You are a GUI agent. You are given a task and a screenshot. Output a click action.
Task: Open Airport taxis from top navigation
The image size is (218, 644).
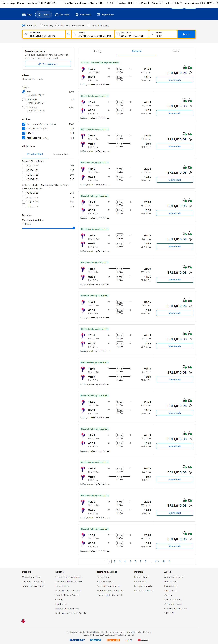(105, 15)
